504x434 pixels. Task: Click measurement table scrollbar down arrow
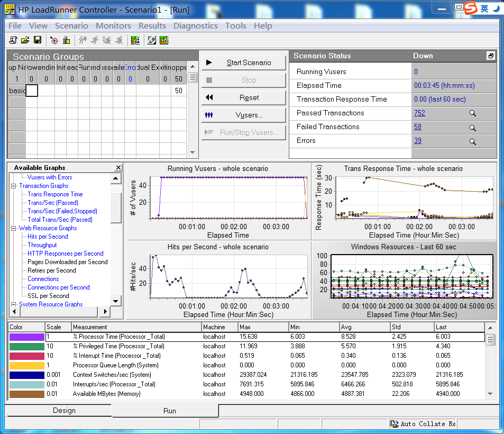[x=490, y=394]
